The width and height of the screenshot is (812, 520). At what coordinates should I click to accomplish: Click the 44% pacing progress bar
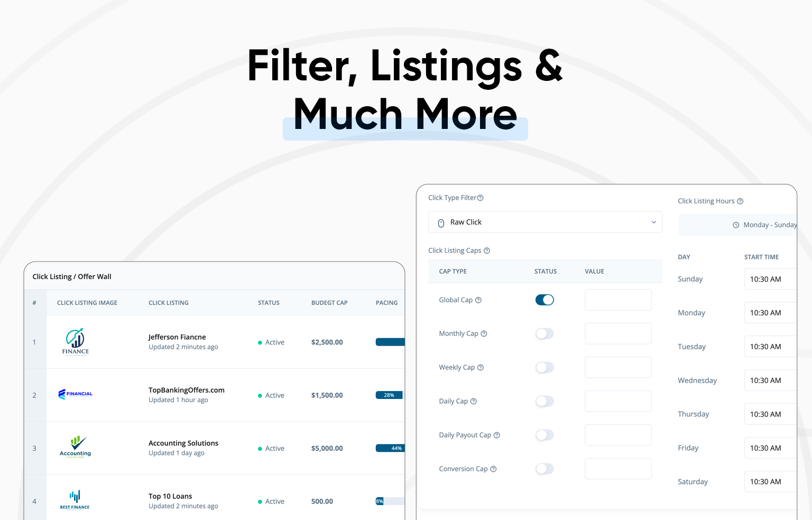pos(390,448)
